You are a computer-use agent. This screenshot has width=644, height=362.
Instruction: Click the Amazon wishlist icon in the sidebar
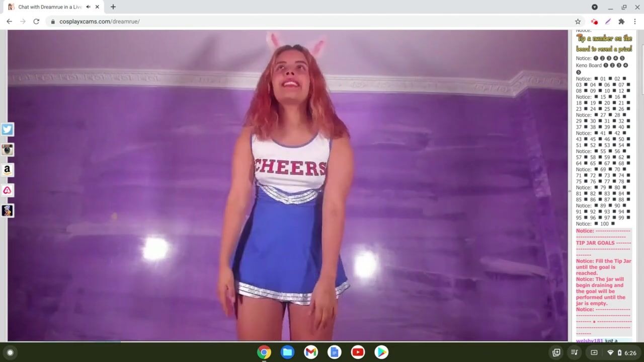[x=7, y=170]
